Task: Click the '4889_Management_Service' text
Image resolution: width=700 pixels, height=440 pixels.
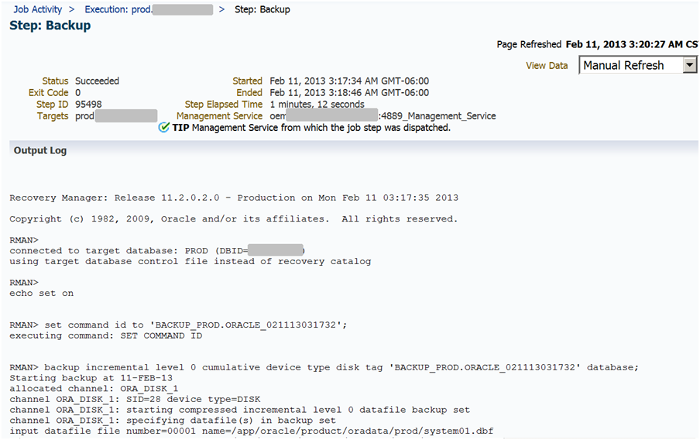Action: tap(438, 116)
